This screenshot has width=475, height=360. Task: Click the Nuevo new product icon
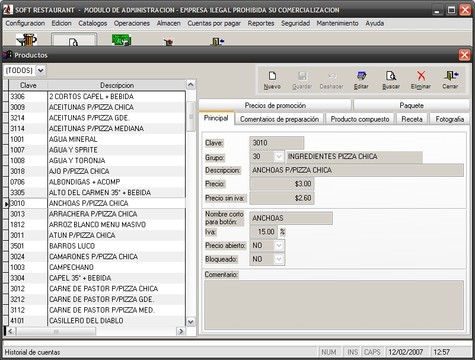tap(272, 76)
